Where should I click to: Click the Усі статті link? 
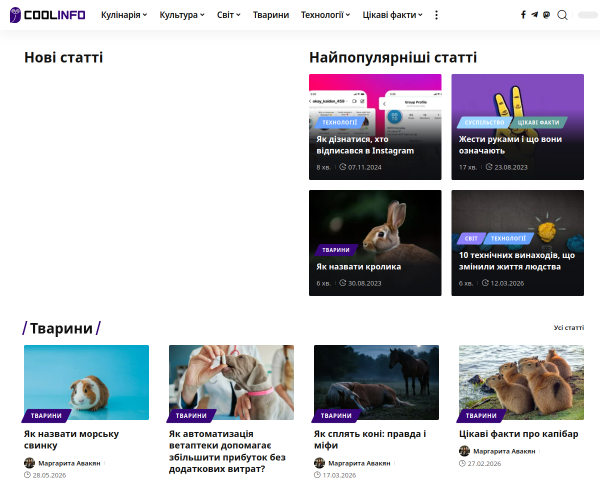(x=569, y=328)
